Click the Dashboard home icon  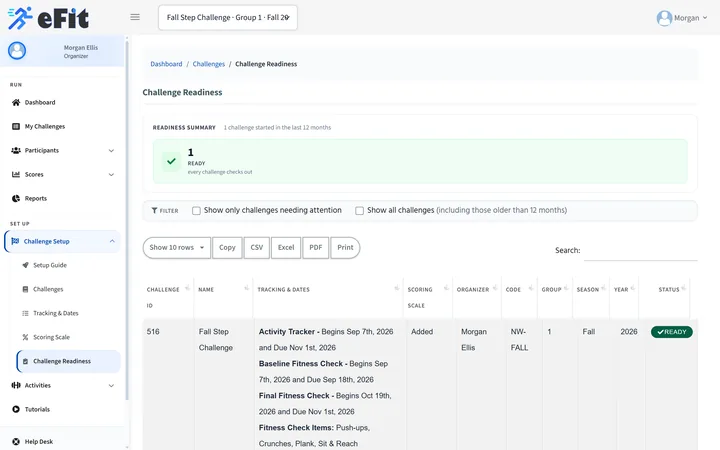pyautogui.click(x=16, y=102)
